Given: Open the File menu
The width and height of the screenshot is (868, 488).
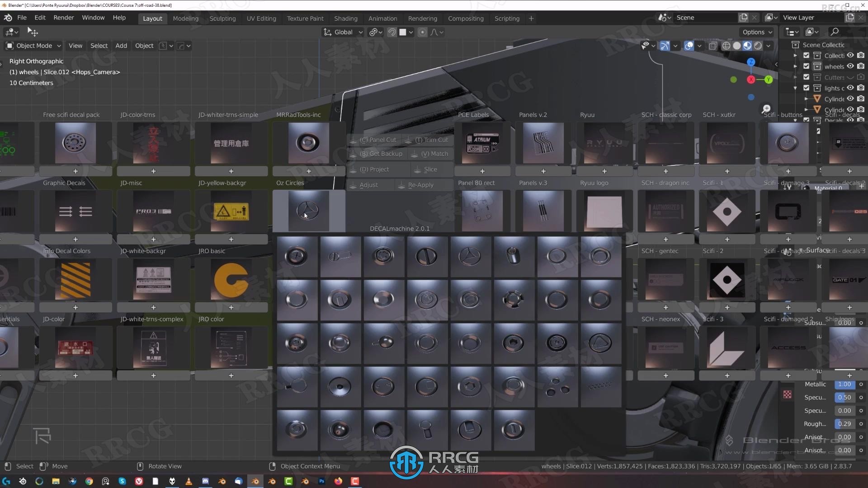Looking at the screenshot, I should click(22, 18).
